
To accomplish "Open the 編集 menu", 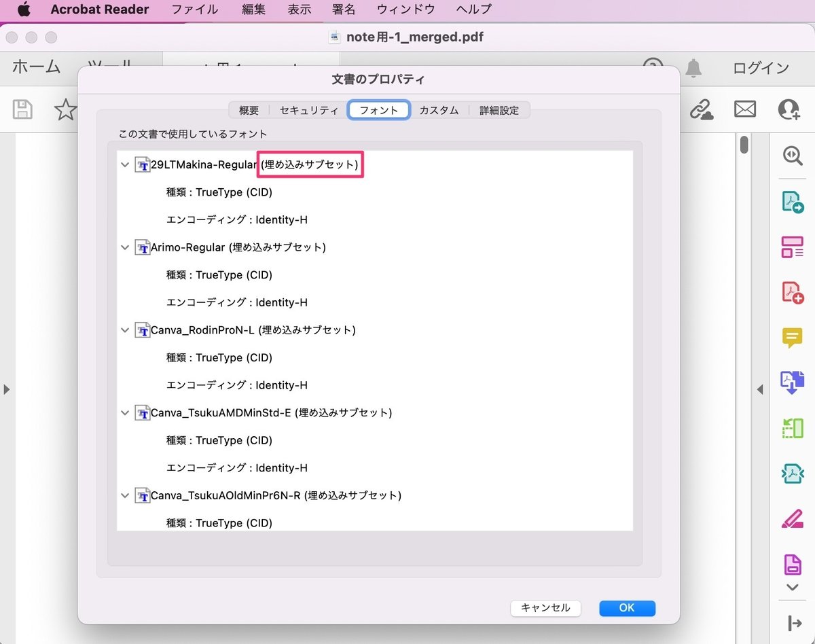I will pos(254,10).
